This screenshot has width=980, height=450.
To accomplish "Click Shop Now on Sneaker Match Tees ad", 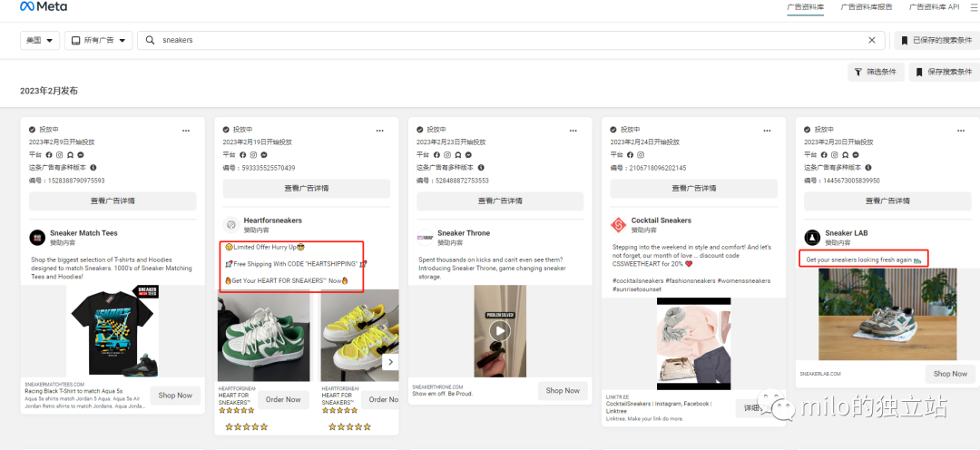I will (x=175, y=396).
